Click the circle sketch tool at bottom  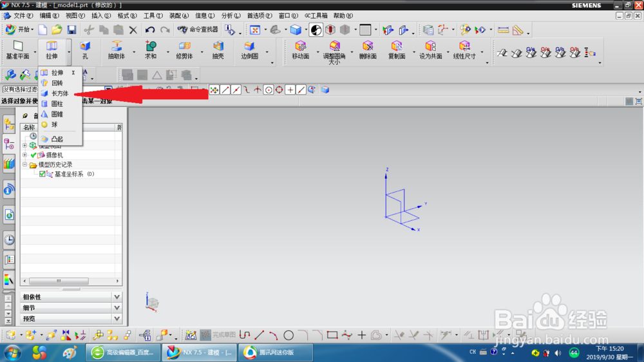point(289,336)
